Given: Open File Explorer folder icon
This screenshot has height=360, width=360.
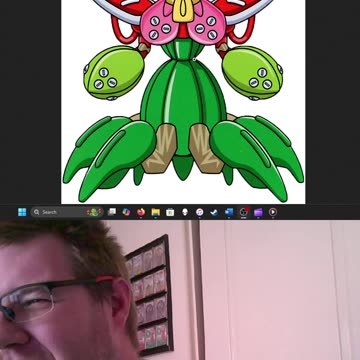Looking at the screenshot, I should (x=156, y=212).
